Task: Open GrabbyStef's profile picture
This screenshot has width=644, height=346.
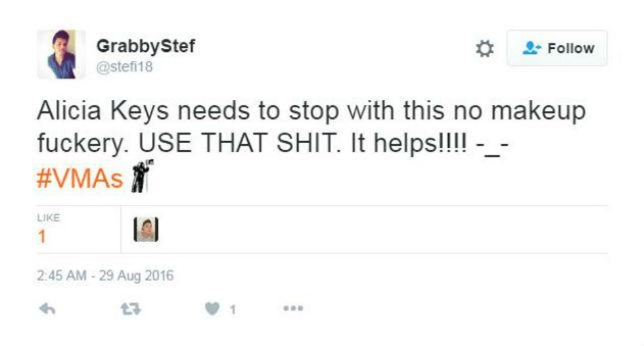Action: click(x=61, y=54)
